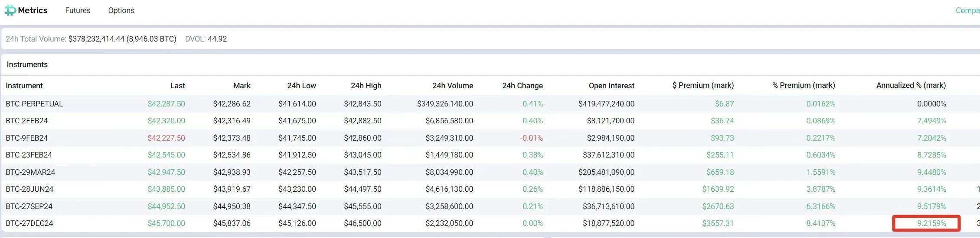Sort by Annualized % (mark) header
Viewport: 980px width, 238px height.
911,85
